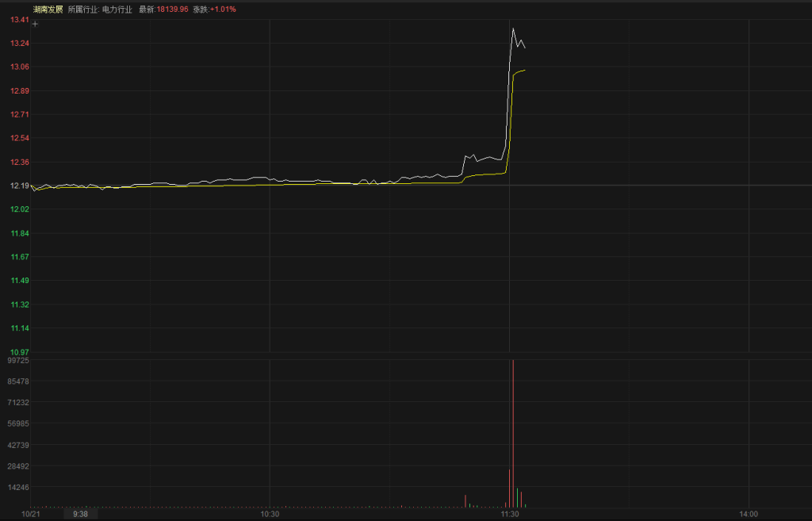The width and height of the screenshot is (812, 521).
Task: Click the tallest red volume bar
Action: (x=513, y=432)
